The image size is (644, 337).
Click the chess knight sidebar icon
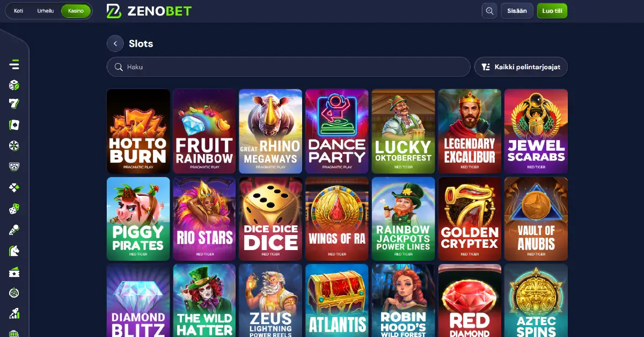[14, 251]
